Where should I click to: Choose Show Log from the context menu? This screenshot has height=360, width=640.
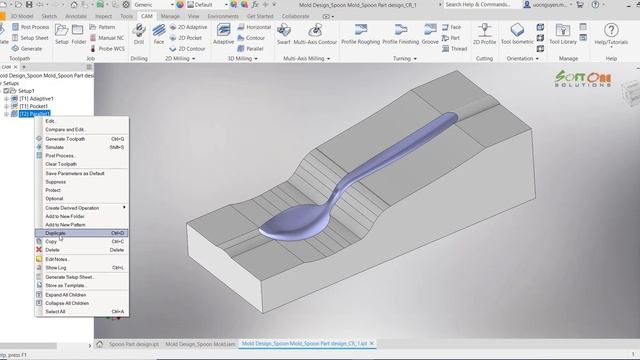[x=82, y=267]
